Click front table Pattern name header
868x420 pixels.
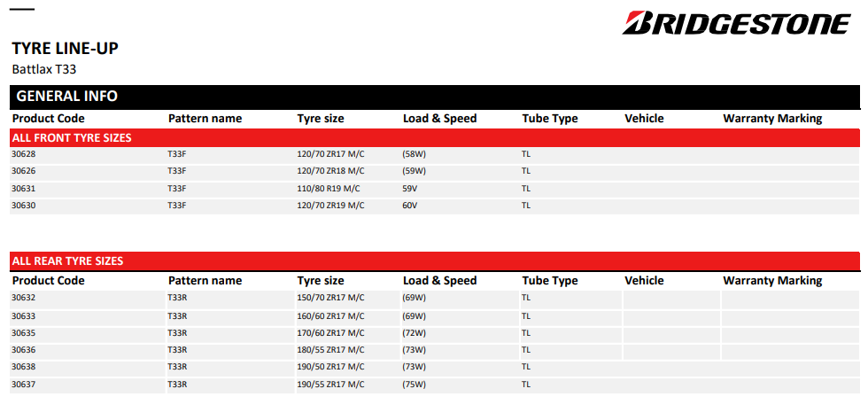click(x=205, y=118)
